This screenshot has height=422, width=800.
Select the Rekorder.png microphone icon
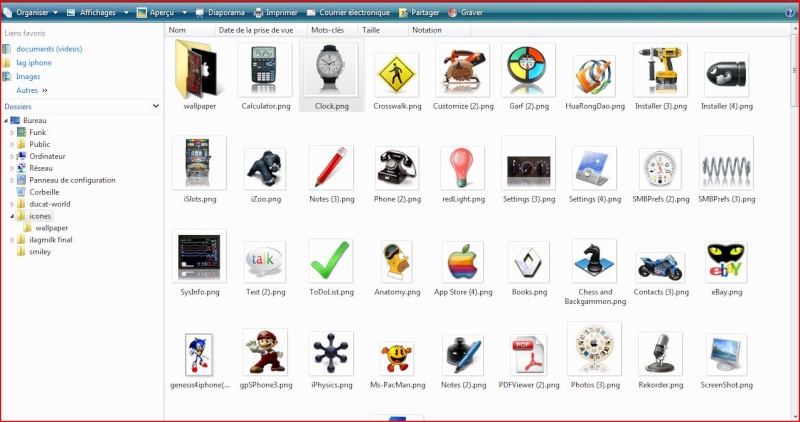[x=660, y=354]
